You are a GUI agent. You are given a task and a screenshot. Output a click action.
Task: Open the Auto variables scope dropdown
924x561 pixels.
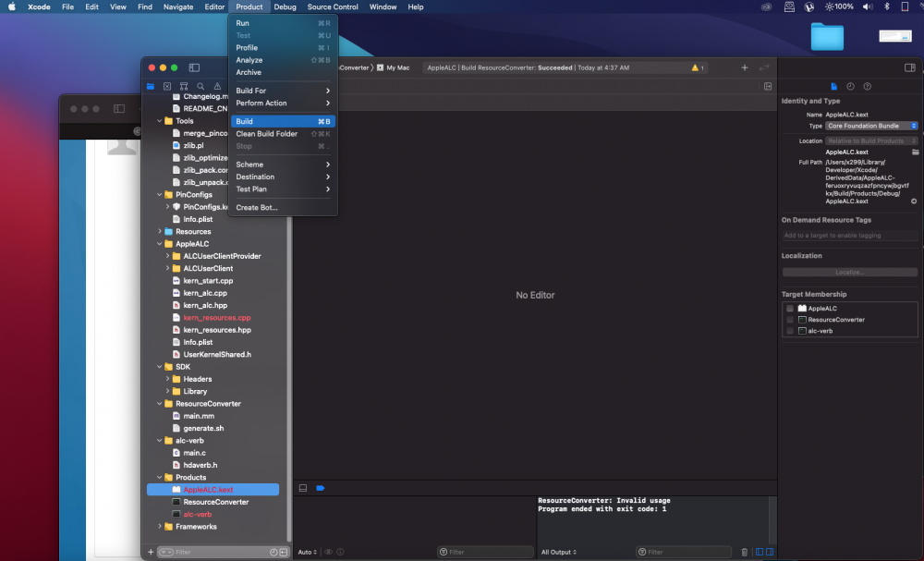tap(308, 552)
